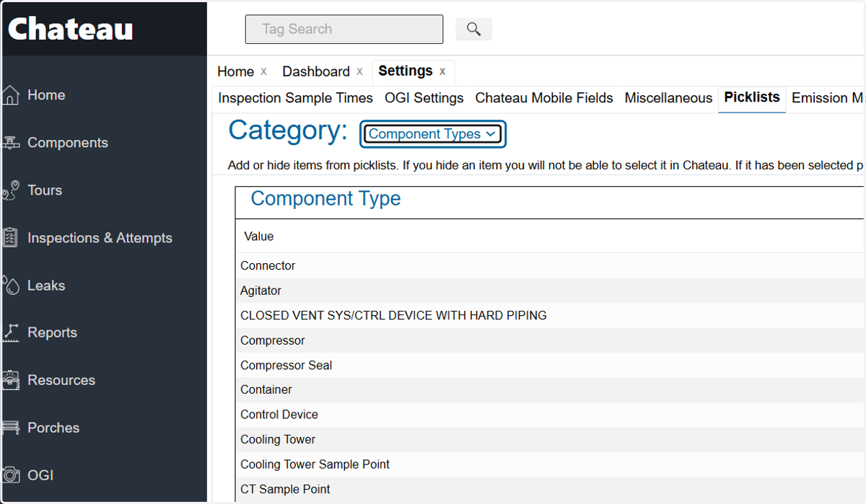This screenshot has width=866, height=504.
Task: Open the Chateau Mobile Fields tab
Action: coord(544,98)
